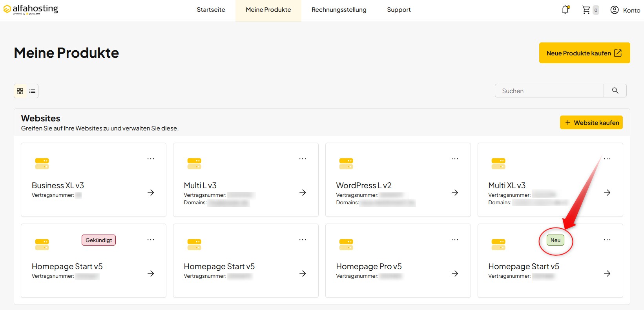Click Domains label on Multi L v3 card
This screenshot has width=644, height=310.
coord(195,203)
